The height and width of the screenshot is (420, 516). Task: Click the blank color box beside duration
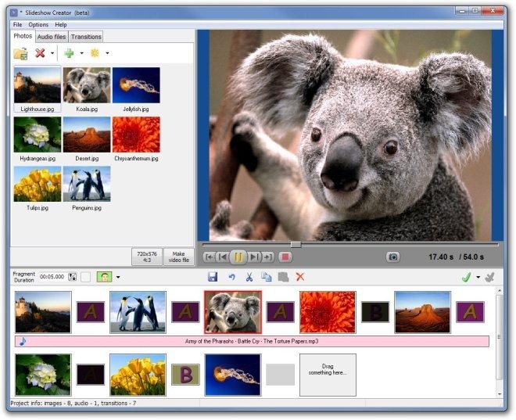(x=85, y=277)
